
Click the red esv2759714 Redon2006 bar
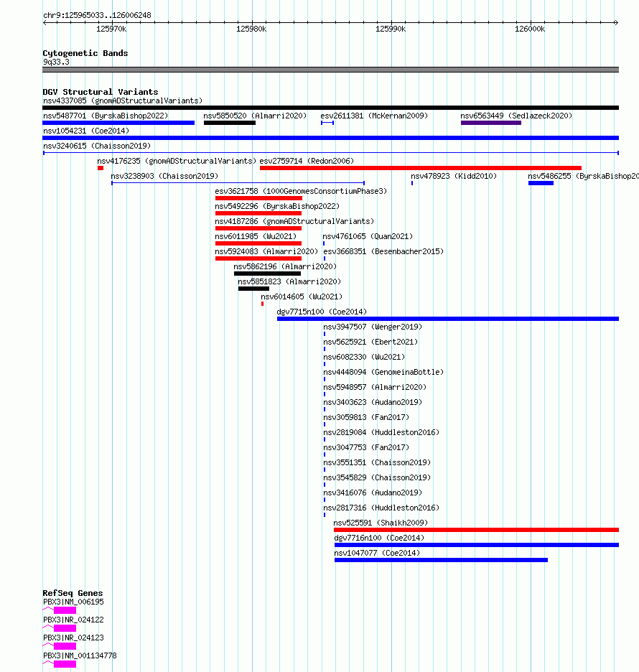[421, 168]
